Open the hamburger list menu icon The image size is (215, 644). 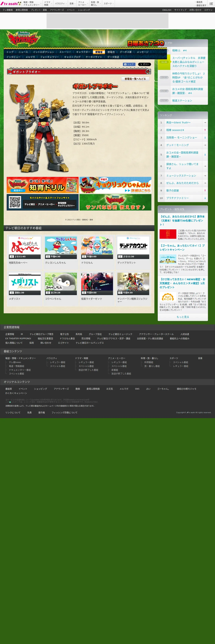pyautogui.click(x=211, y=4)
